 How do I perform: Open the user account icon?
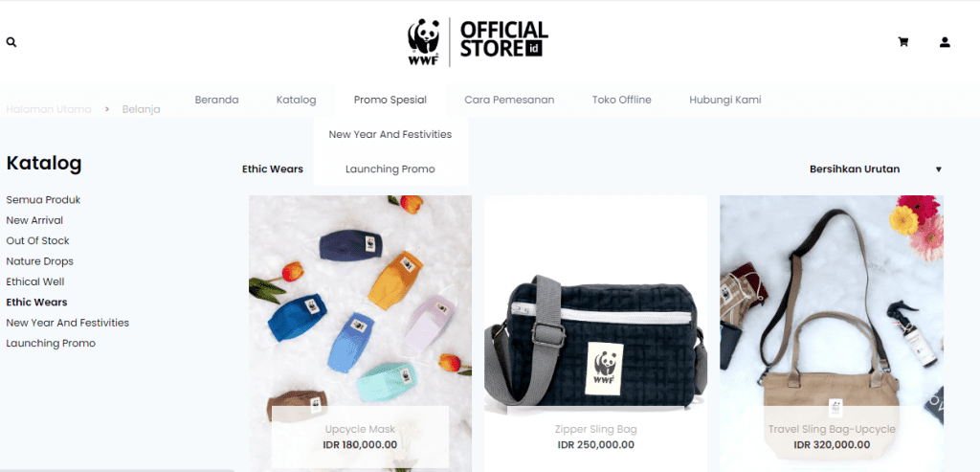tap(945, 42)
